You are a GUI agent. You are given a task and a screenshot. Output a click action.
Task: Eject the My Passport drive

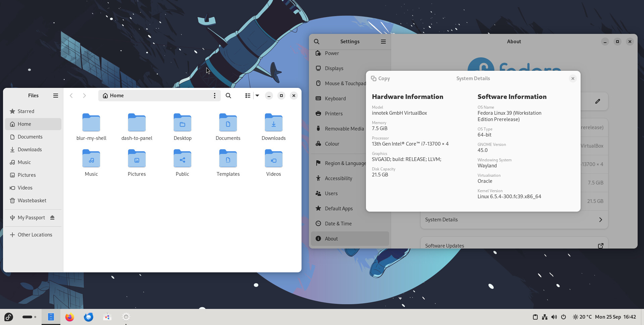[52, 218]
